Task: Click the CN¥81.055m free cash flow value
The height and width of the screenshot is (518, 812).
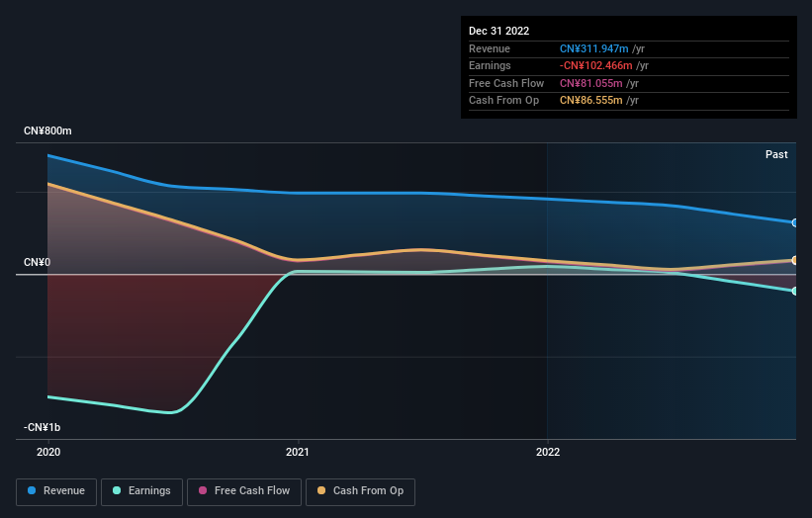Action: (590, 83)
